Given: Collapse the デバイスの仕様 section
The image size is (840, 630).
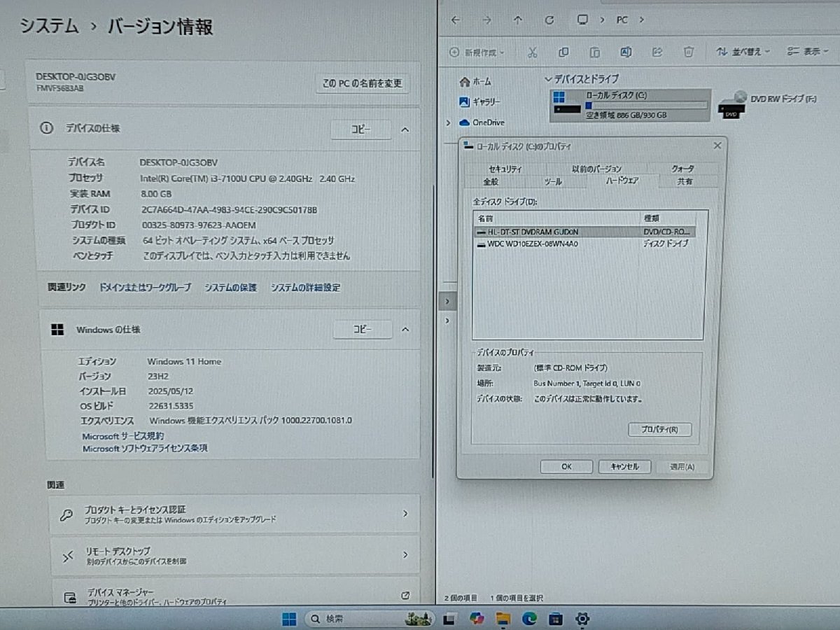Looking at the screenshot, I should 405,129.
